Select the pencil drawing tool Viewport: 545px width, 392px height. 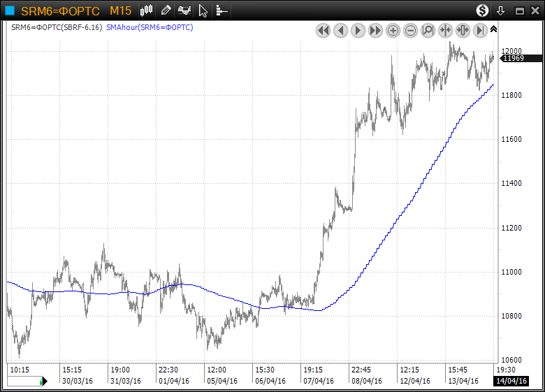[x=166, y=10]
